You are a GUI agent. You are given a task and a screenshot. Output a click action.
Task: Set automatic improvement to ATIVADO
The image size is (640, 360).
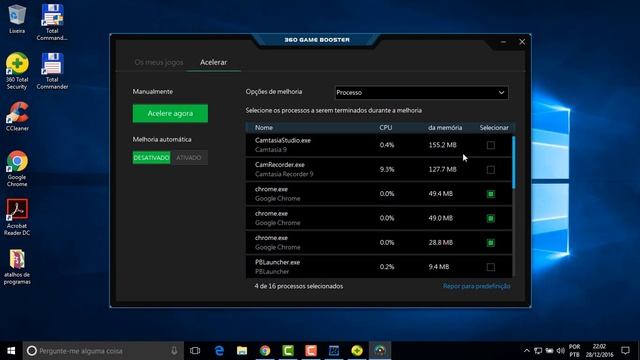(x=189, y=158)
